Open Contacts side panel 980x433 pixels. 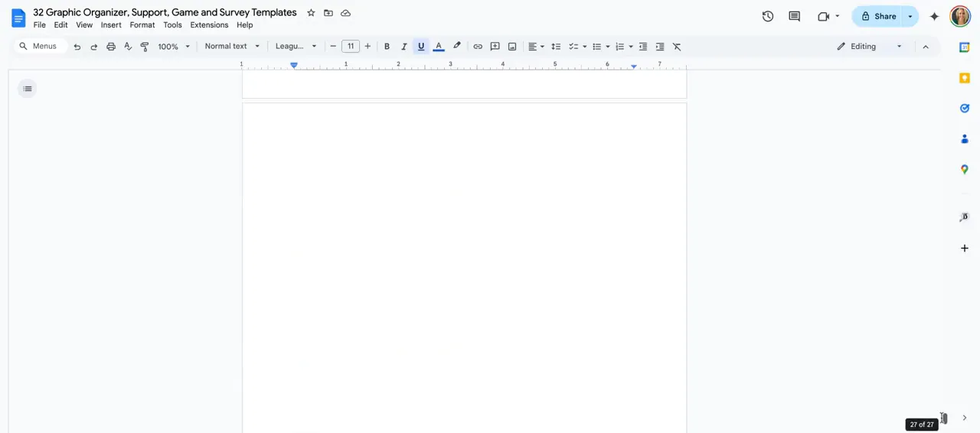(x=965, y=139)
